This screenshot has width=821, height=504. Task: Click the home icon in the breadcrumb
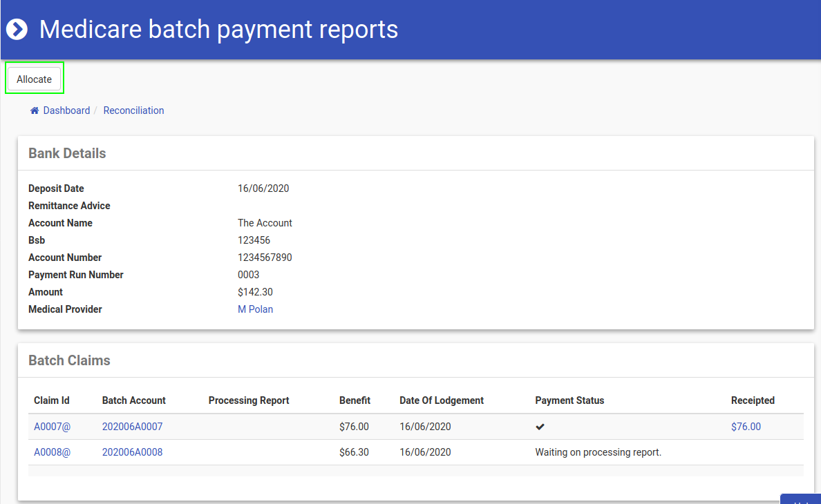coord(35,110)
